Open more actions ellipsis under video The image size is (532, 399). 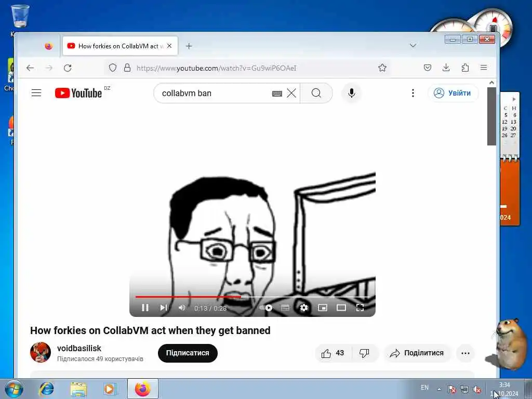pyautogui.click(x=465, y=353)
